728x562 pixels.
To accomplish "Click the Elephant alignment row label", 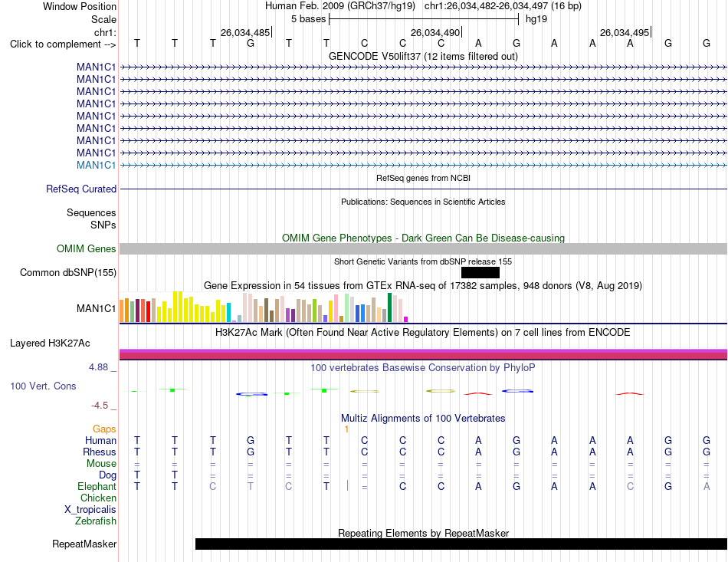I will [97, 486].
